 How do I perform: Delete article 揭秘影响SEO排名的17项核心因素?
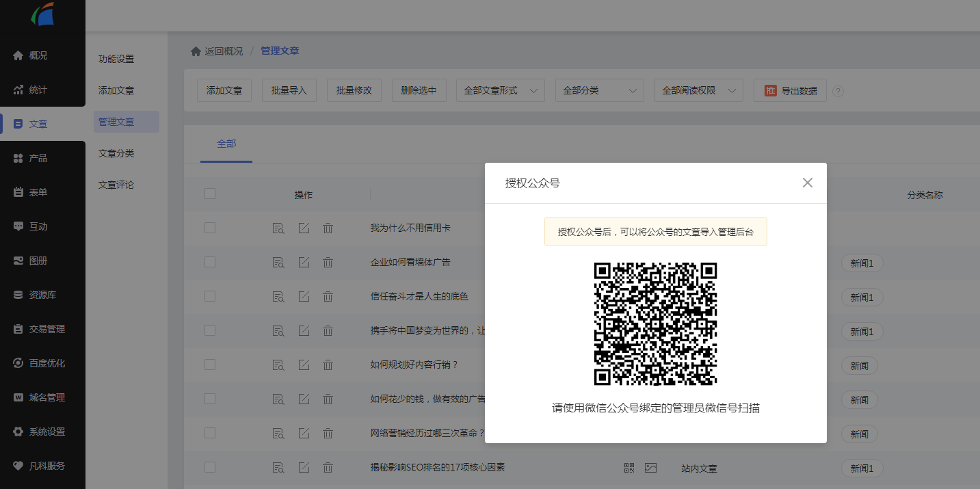click(x=328, y=468)
